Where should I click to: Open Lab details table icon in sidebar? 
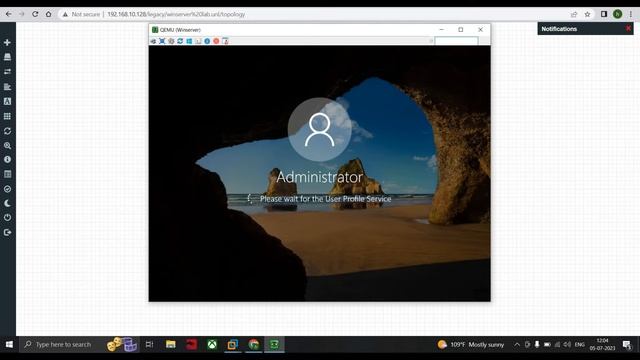tap(7, 174)
